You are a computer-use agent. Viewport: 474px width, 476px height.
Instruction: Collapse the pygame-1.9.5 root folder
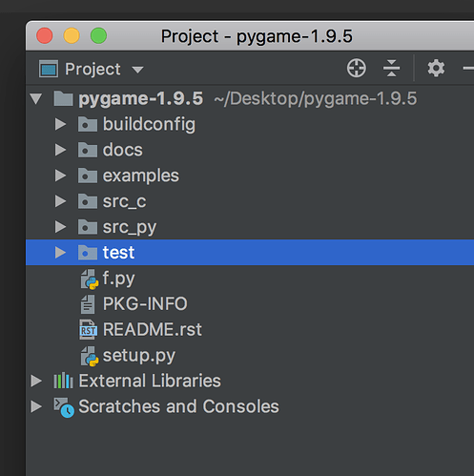click(x=36, y=99)
